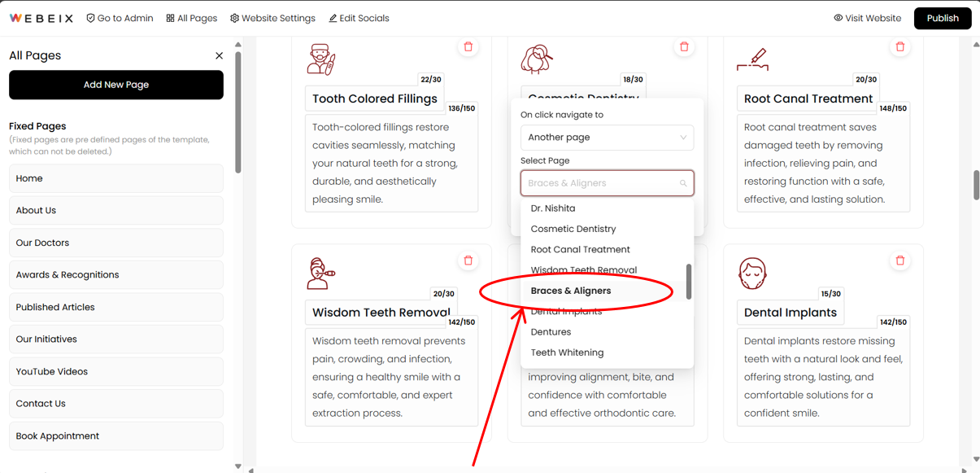
Task: Delete the Wisdom Teeth Removal card
Action: pyautogui.click(x=468, y=261)
